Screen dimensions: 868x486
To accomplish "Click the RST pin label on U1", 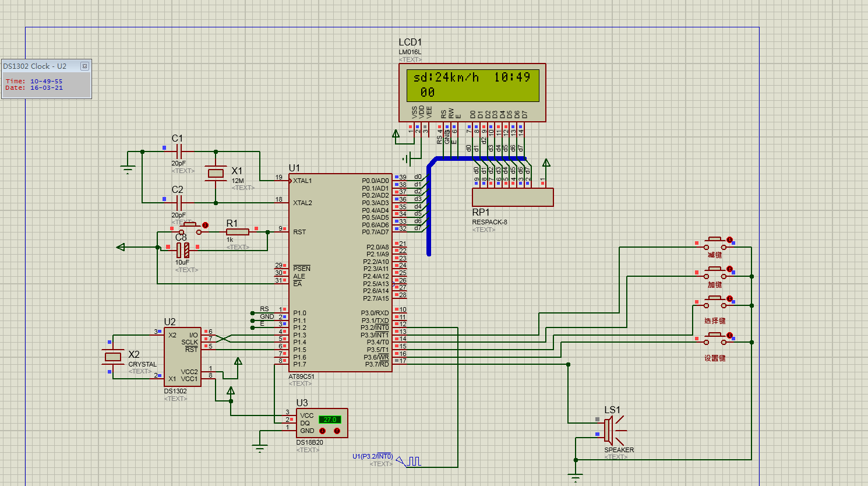I will (299, 232).
